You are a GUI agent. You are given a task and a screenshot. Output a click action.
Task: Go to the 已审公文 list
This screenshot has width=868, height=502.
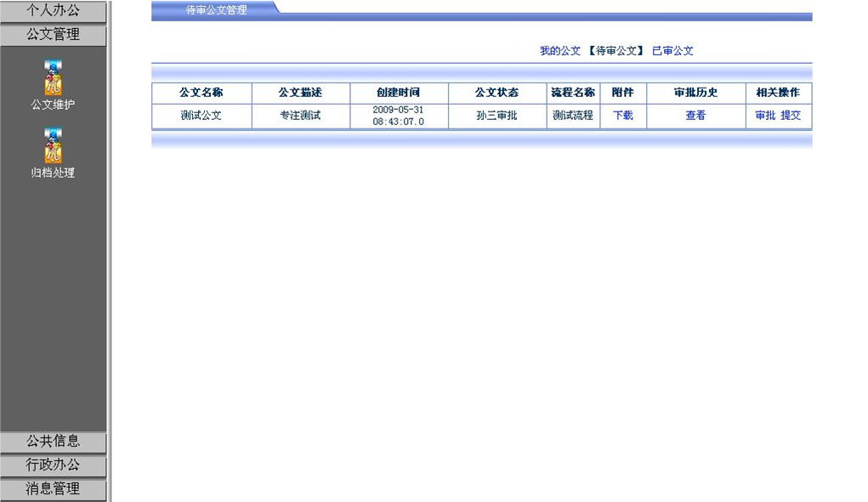672,51
